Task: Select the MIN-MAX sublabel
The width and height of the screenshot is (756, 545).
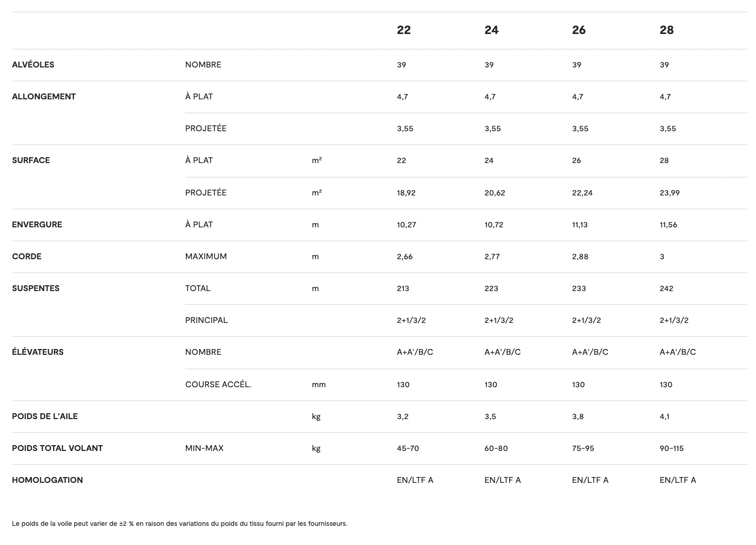Action: tap(204, 448)
